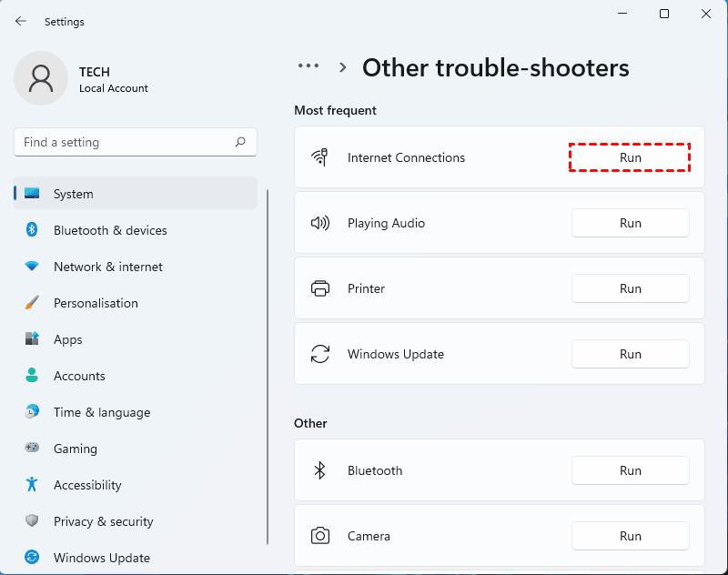Run the Internet Connections troubleshooter
This screenshot has width=728, height=575.
[x=630, y=157]
